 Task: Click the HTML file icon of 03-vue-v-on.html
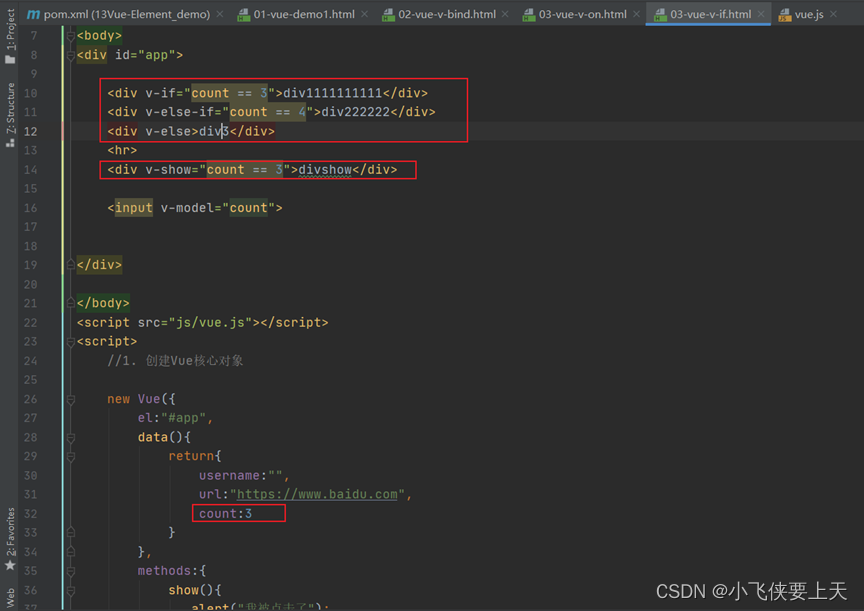click(x=529, y=15)
